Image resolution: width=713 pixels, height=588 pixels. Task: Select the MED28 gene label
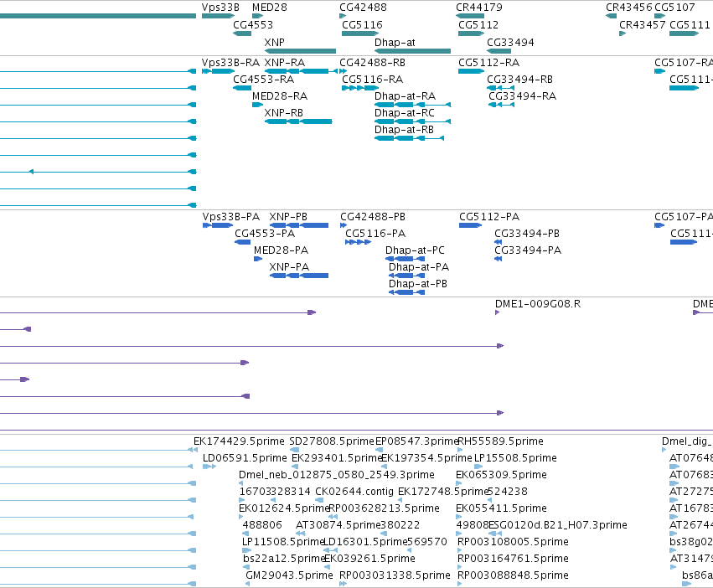270,8
